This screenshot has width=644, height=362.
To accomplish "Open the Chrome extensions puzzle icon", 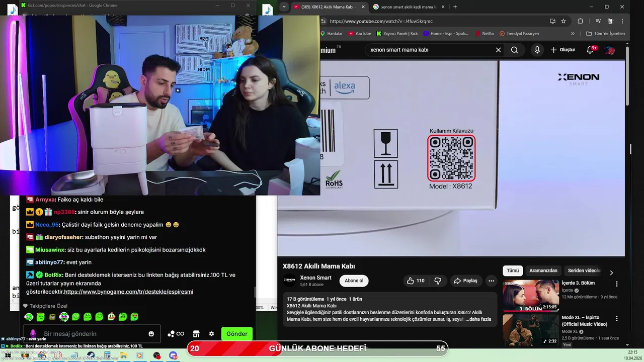I will coord(580,21).
